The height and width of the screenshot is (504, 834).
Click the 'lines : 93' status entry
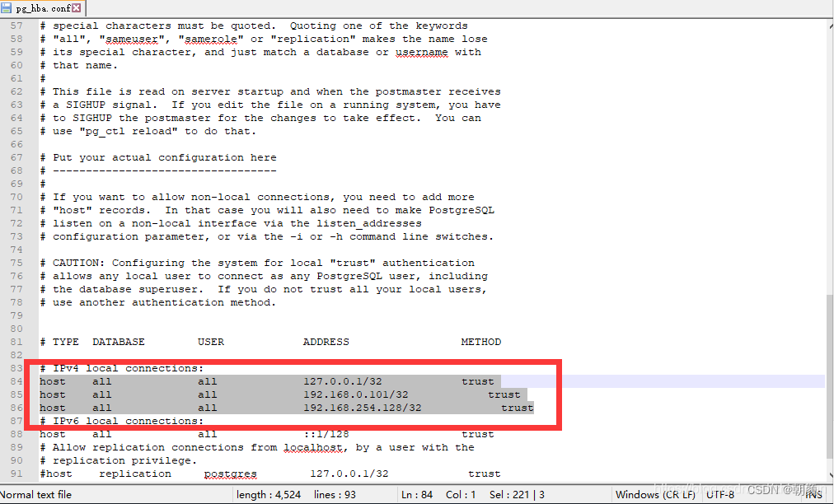(x=335, y=495)
